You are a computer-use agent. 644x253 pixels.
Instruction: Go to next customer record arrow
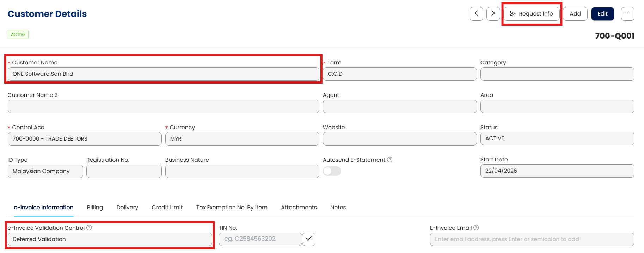tap(493, 14)
